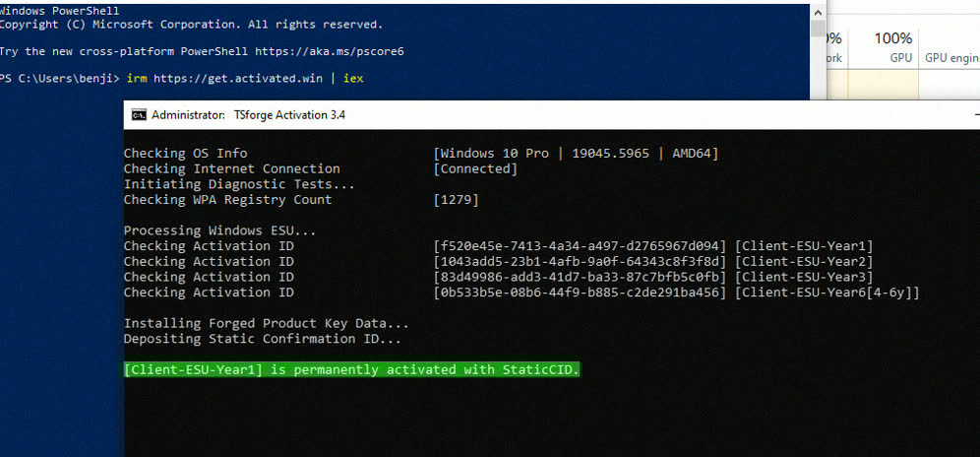This screenshot has height=457, width=980.
Task: Click the '[Client-ESU-Year6[4-6y]]' label
Action: click(827, 293)
